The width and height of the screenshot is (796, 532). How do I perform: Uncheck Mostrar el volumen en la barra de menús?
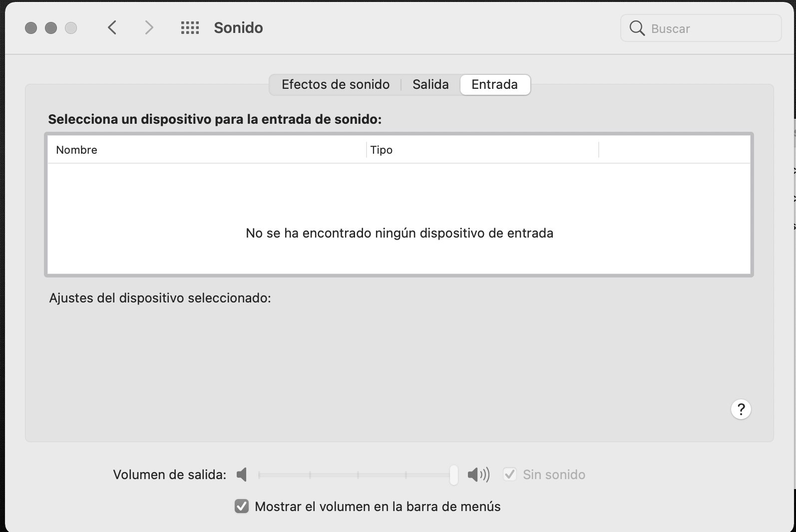click(x=242, y=507)
